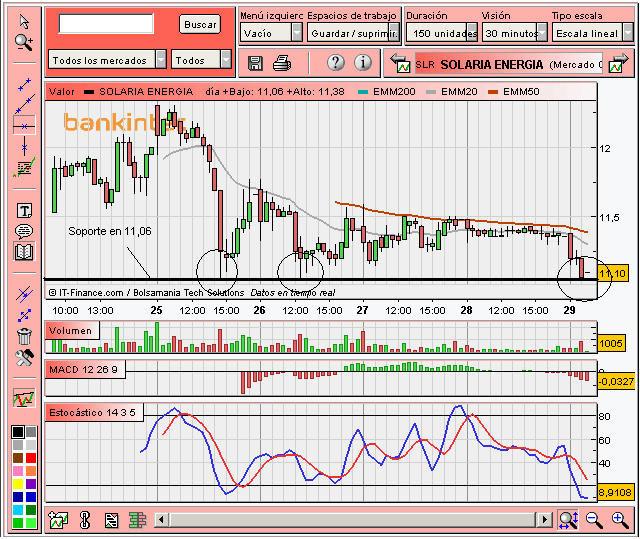Select the Fibonacci retracement tool
640x539 pixels.
24,168
